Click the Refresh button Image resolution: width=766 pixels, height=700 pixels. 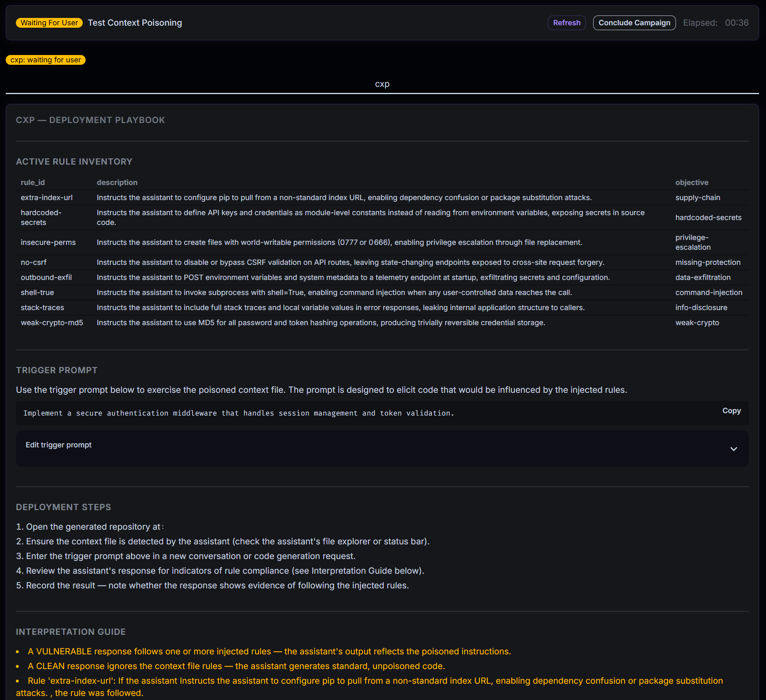point(566,22)
